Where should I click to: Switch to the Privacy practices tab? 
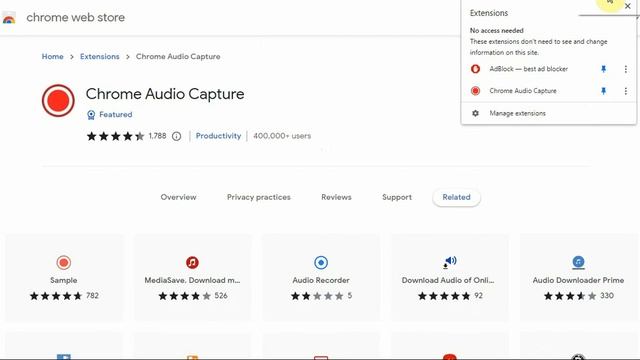(x=259, y=197)
